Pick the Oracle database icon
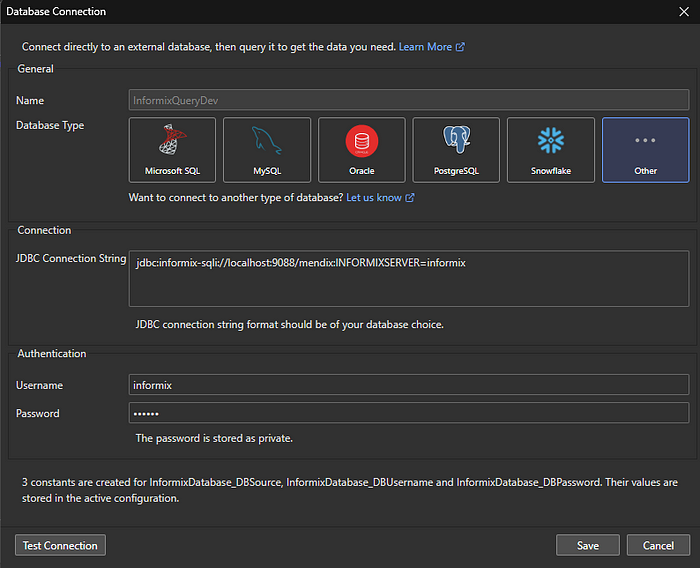Viewport: 700px width, 568px height. (x=361, y=150)
